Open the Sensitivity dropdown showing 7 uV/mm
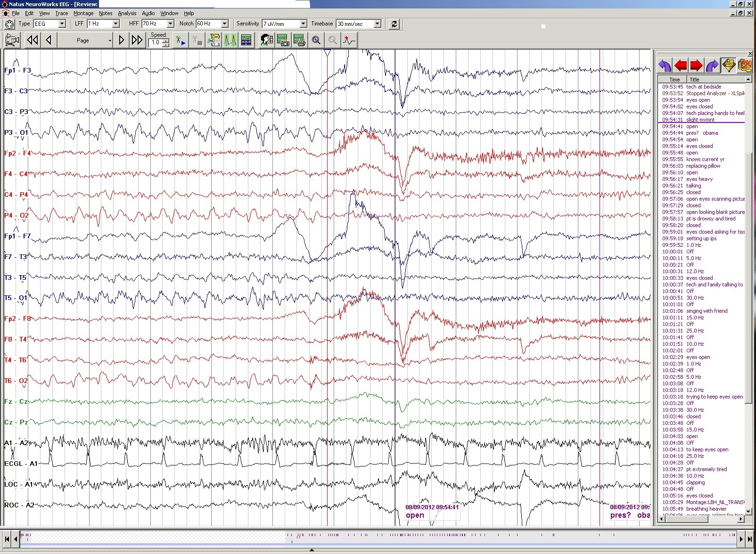This screenshot has width=756, height=554. (303, 24)
